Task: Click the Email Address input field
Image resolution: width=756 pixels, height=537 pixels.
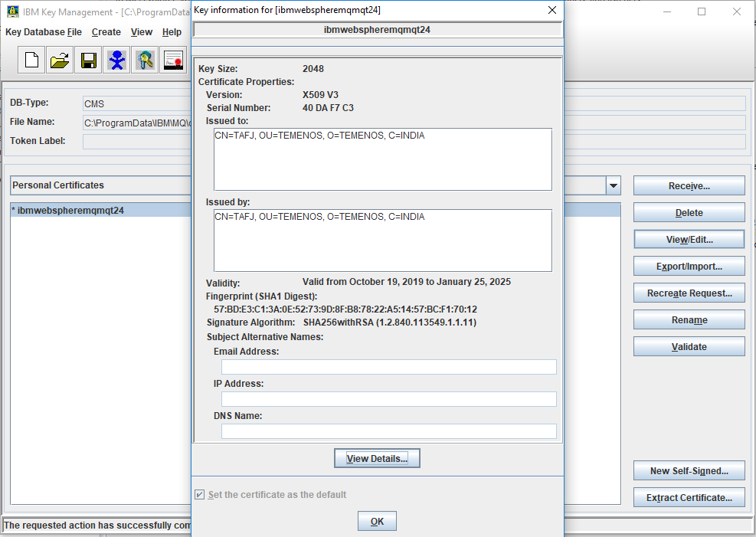Action: coord(388,367)
